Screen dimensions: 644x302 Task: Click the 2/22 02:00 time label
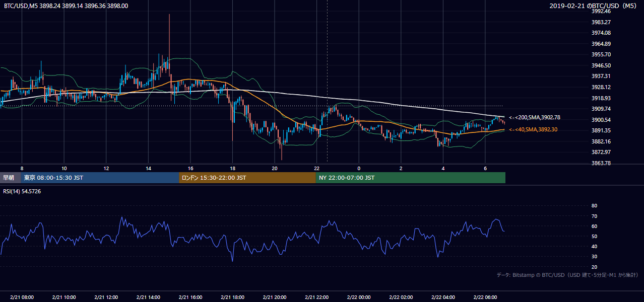point(401,297)
